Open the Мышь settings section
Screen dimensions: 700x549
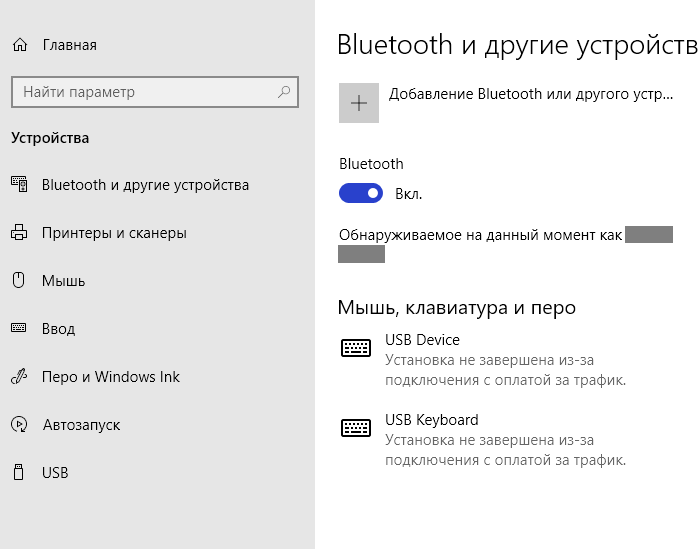(x=63, y=281)
